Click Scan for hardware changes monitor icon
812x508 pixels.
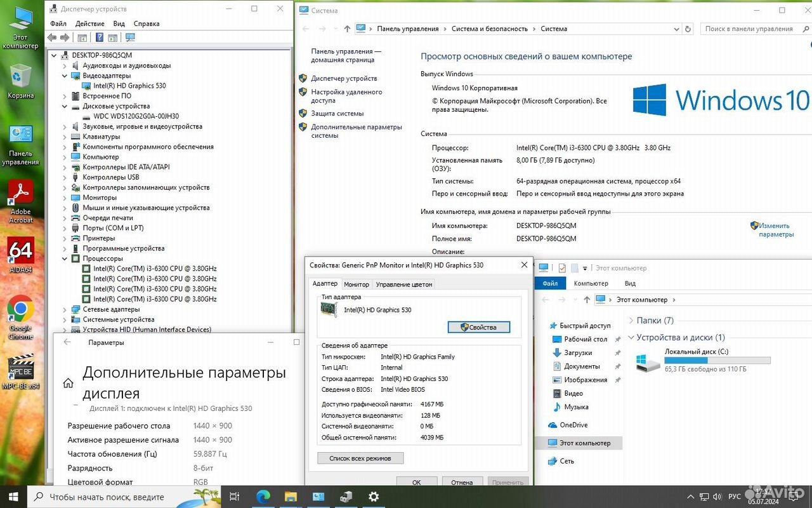[130, 38]
